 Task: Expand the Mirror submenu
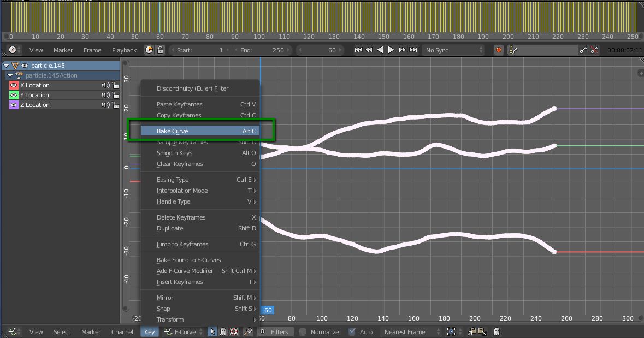[x=200, y=298]
